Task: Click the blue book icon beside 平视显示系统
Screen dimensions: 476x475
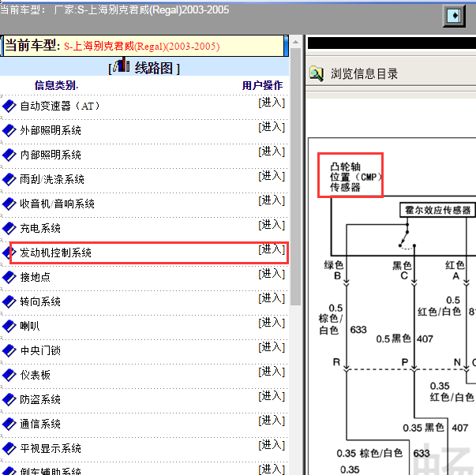Action: [x=9, y=449]
